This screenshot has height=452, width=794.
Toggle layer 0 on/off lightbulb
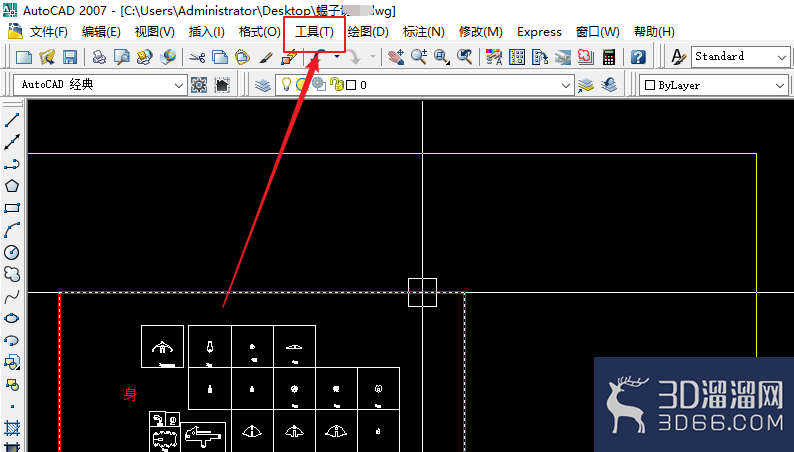(x=286, y=85)
